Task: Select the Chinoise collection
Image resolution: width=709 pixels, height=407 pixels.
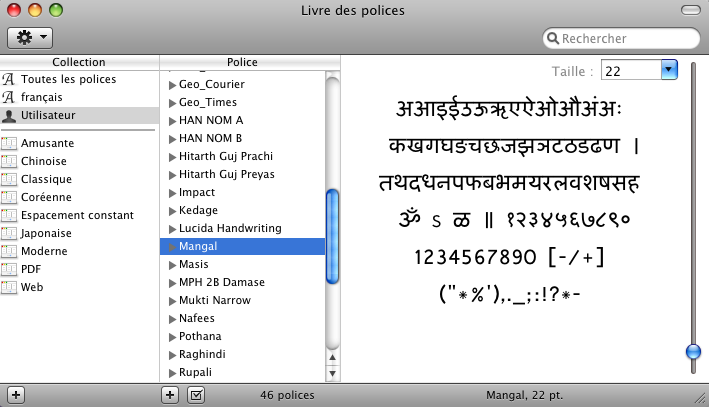Action: pos(44,161)
